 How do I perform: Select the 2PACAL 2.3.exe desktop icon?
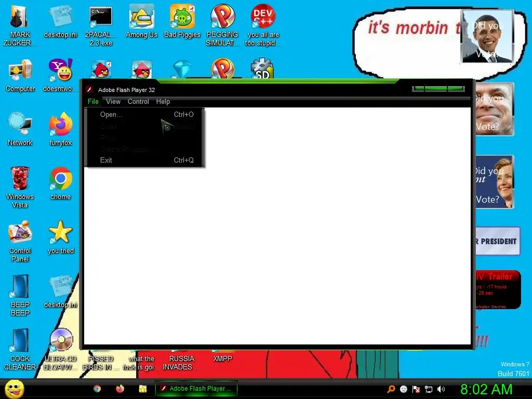[101, 25]
